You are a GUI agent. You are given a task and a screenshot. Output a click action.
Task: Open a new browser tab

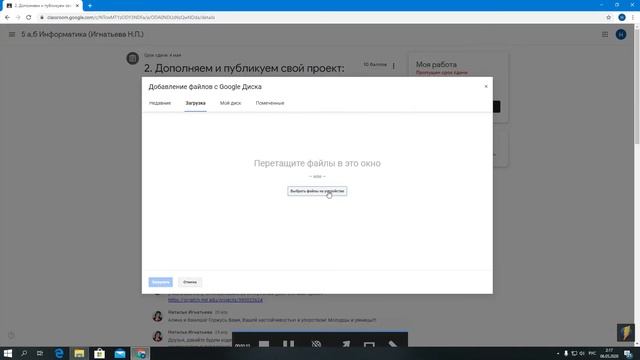(90, 6)
